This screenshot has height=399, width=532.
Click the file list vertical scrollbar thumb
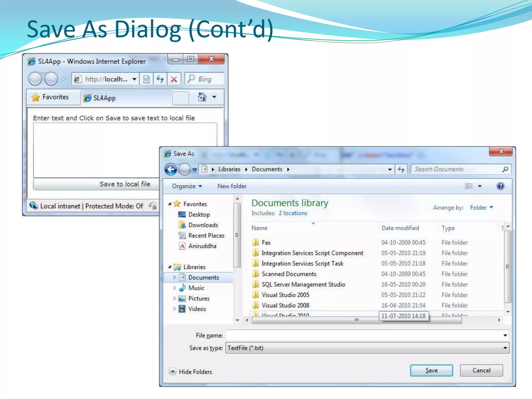pos(508,267)
